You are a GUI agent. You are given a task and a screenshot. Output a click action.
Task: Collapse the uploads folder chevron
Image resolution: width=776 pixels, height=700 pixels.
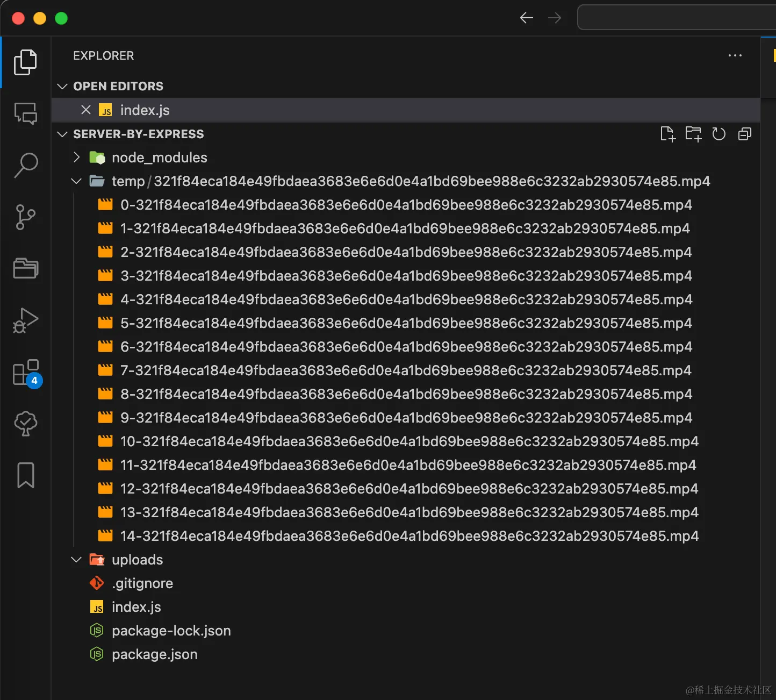(76, 560)
